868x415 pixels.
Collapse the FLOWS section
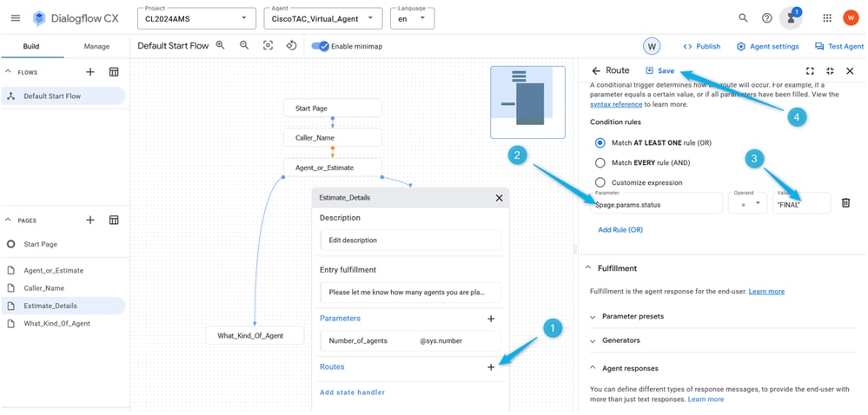[9, 72]
